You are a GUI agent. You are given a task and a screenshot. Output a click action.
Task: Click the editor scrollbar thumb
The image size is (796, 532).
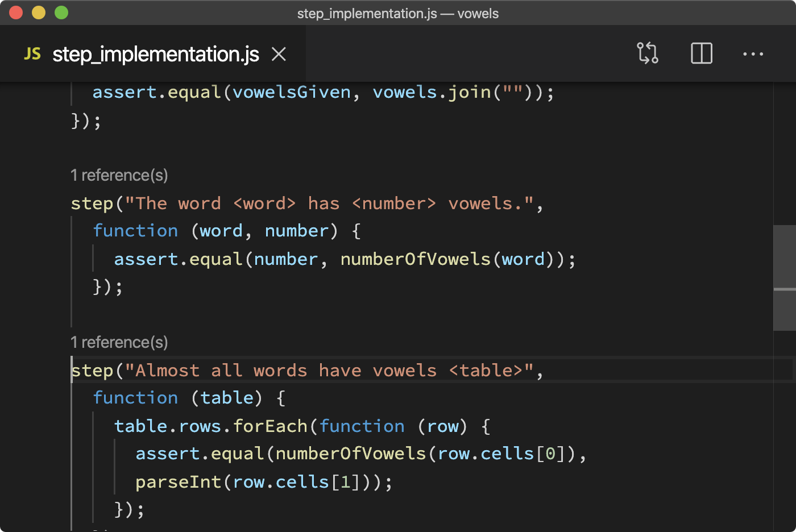785,278
